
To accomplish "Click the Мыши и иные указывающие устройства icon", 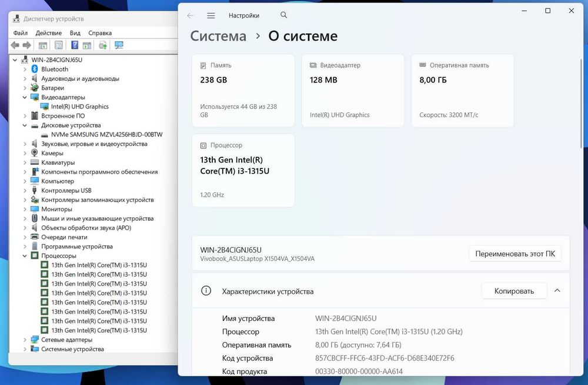I will click(x=35, y=218).
